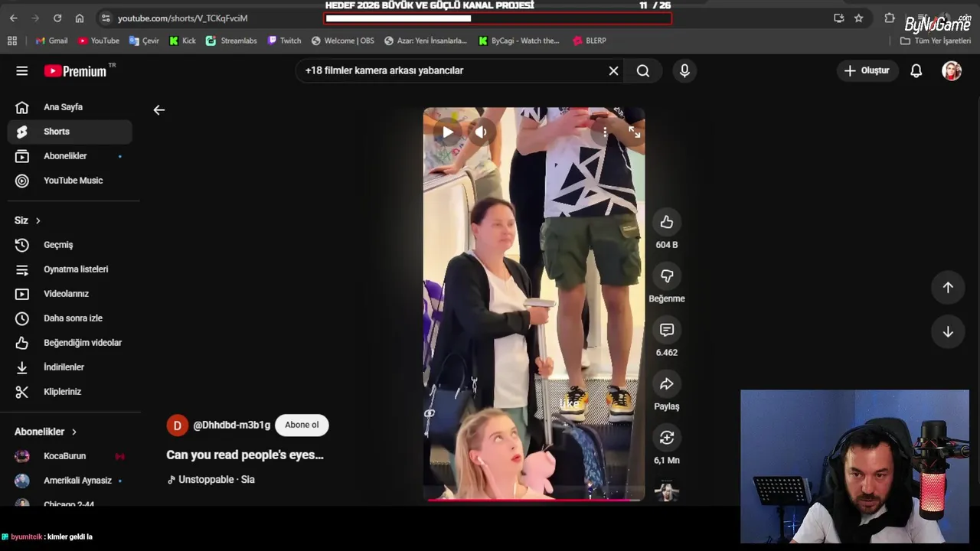The height and width of the screenshot is (551, 980).
Task: Click the Oluştur create button
Action: 867,70
